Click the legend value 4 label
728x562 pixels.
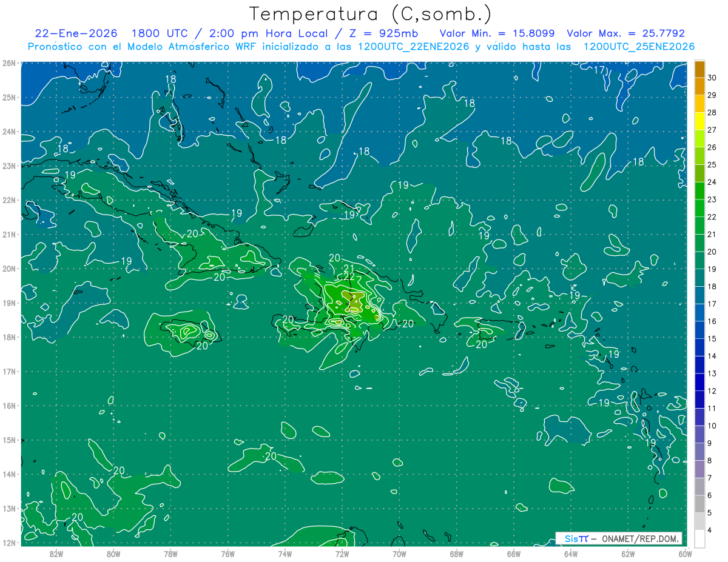[710, 530]
